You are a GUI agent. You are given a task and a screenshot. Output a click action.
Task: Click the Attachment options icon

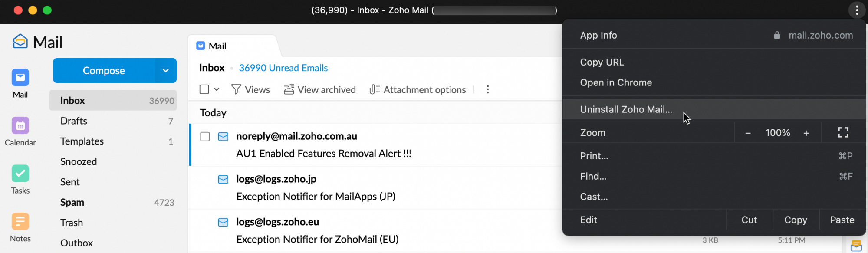pos(375,89)
